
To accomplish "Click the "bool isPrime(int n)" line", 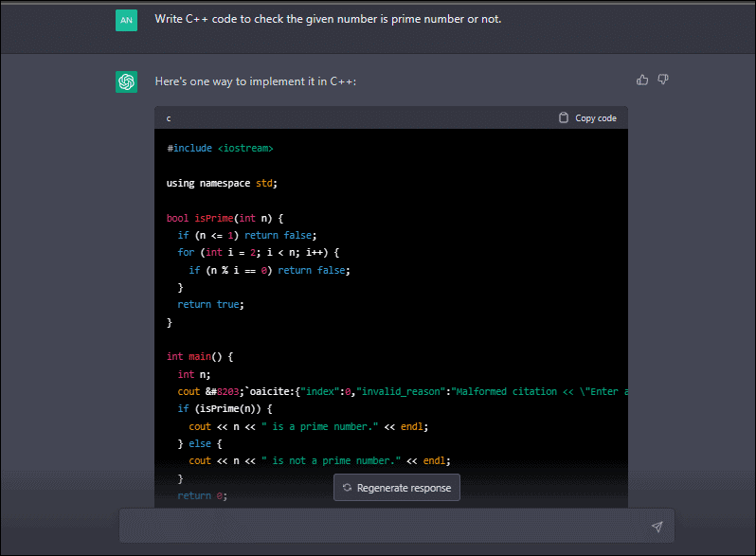I will click(224, 218).
